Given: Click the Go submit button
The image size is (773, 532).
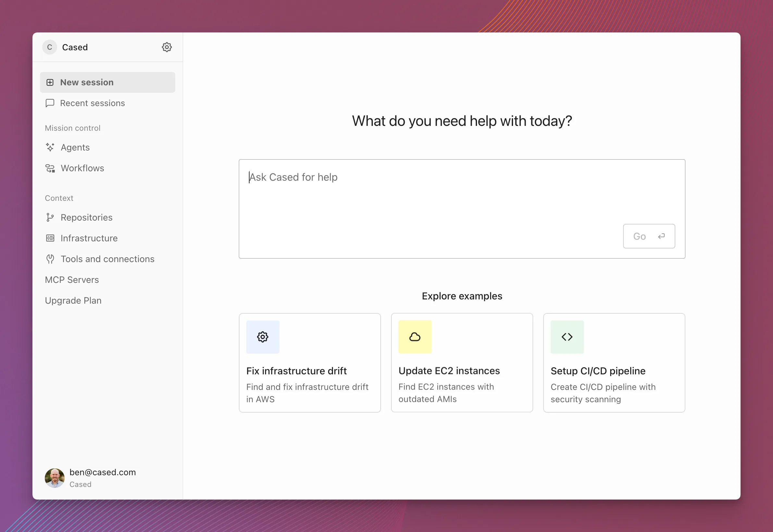Looking at the screenshot, I should [x=649, y=236].
